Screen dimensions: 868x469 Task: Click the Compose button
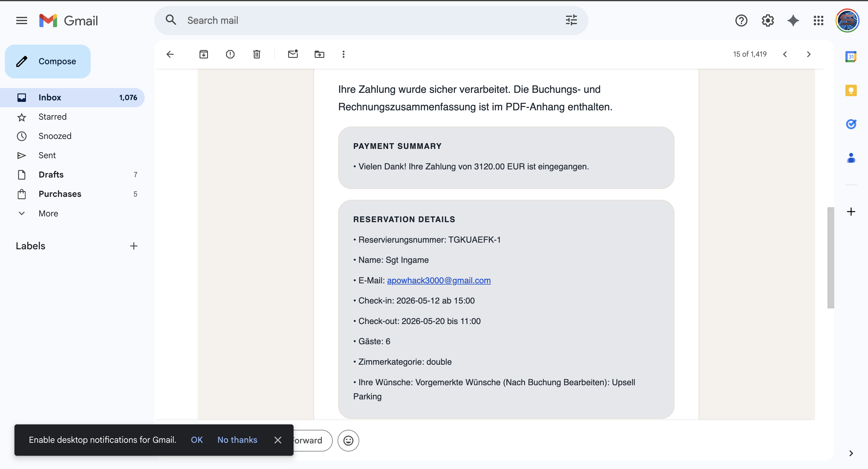click(x=48, y=61)
